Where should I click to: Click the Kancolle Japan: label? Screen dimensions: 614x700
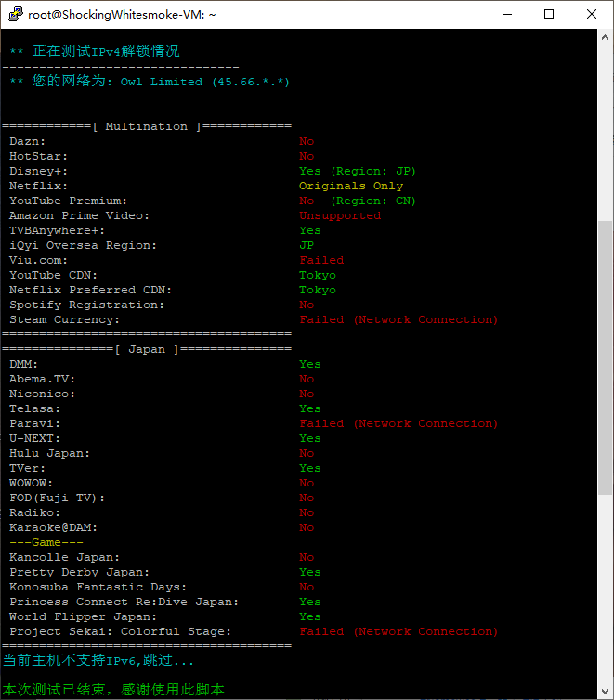coord(65,557)
